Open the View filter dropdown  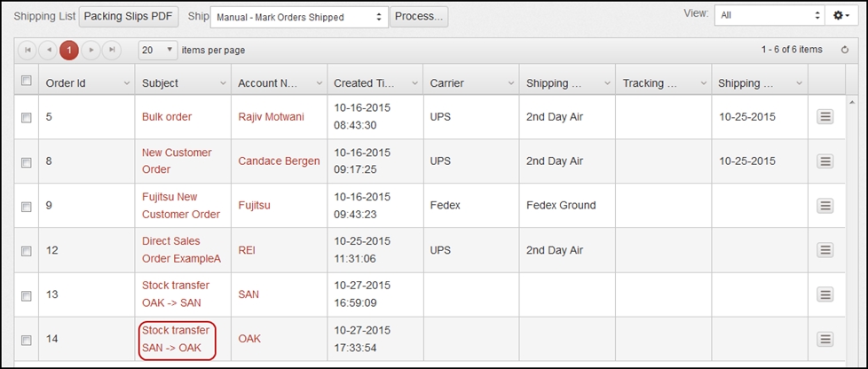tap(770, 16)
